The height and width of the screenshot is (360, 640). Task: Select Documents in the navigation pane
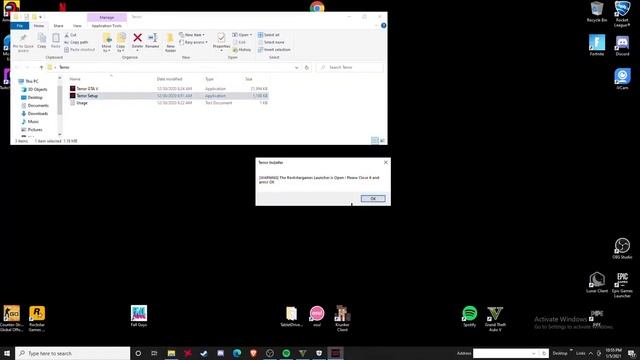38,105
